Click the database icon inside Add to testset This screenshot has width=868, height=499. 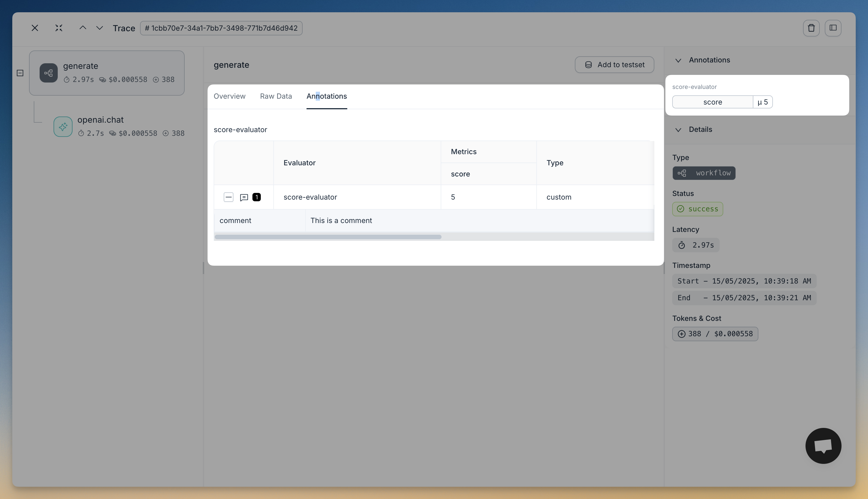click(x=589, y=64)
